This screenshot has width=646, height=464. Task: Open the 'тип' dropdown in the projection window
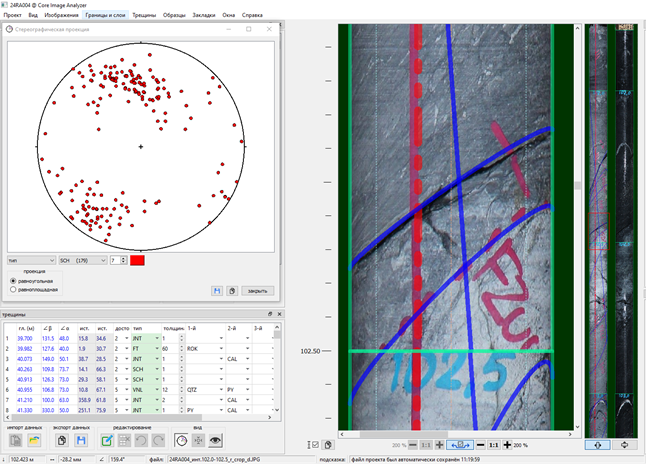29,260
